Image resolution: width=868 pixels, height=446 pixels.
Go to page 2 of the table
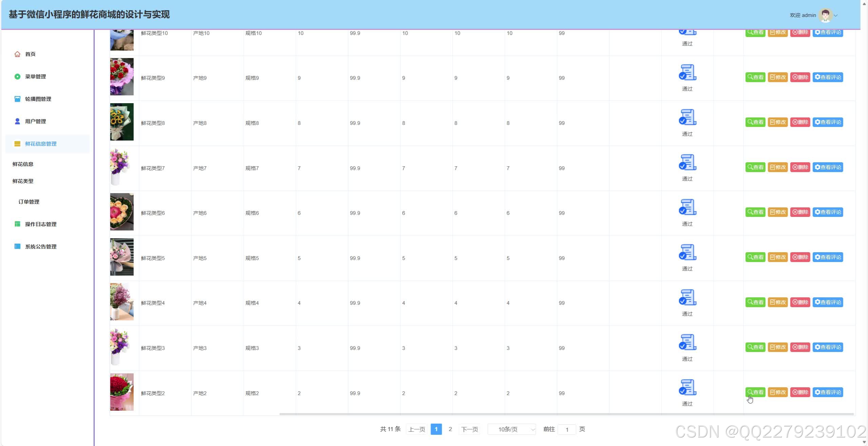coord(450,429)
